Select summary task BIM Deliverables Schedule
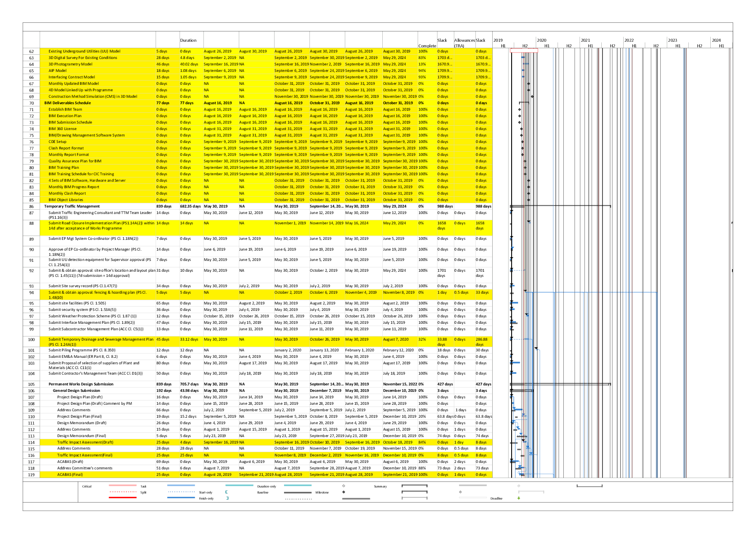This screenshot has width=756, height=534. (x=68, y=103)
